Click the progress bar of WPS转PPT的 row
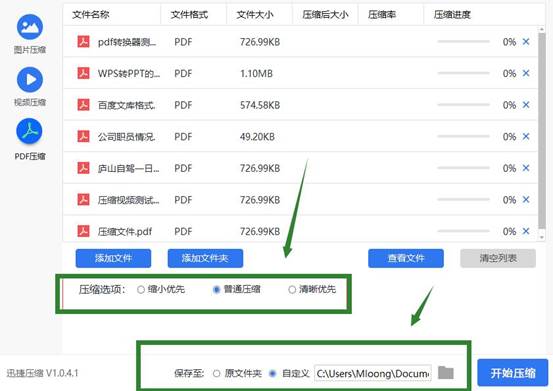Image resolution: width=553 pixels, height=391 pixels. pos(463,73)
